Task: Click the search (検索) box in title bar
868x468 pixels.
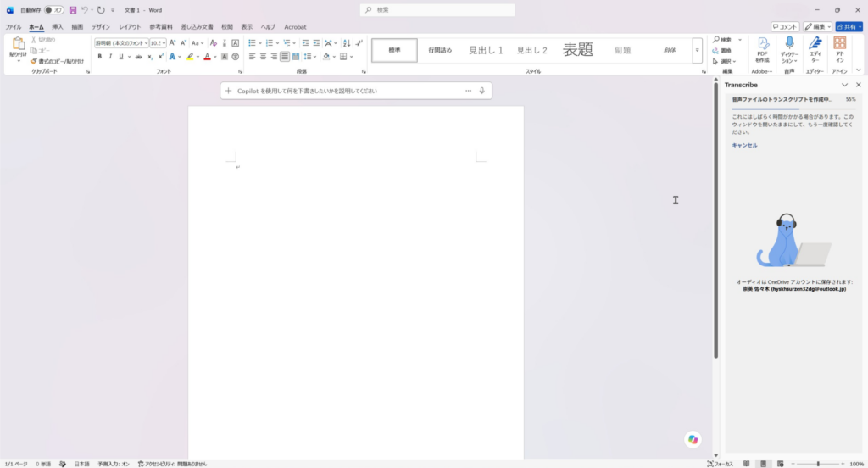Action: click(437, 10)
